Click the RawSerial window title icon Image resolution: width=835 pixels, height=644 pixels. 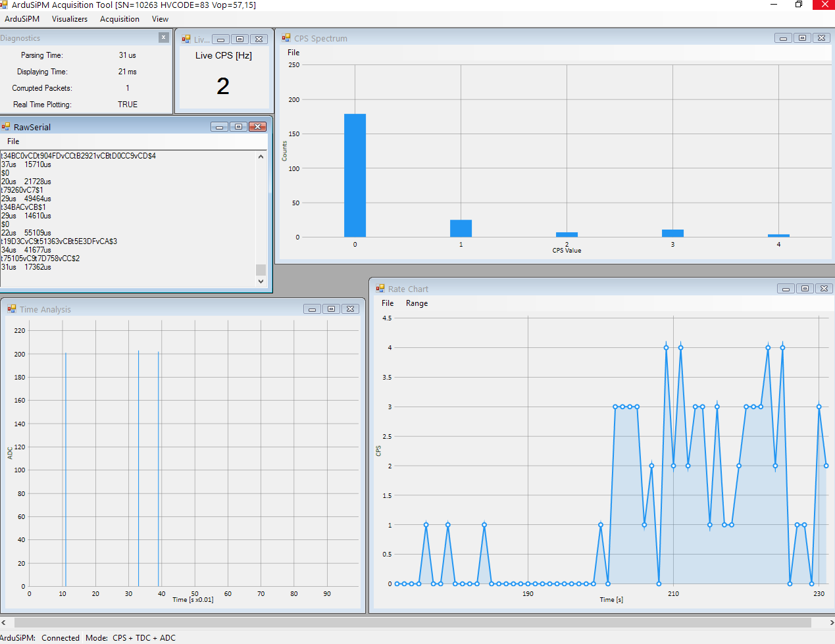[6, 127]
